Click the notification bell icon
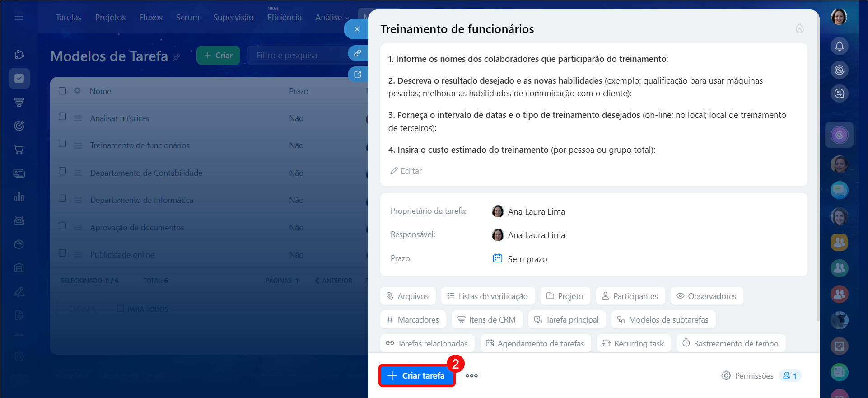Viewport: 868px width, 398px height. [839, 47]
